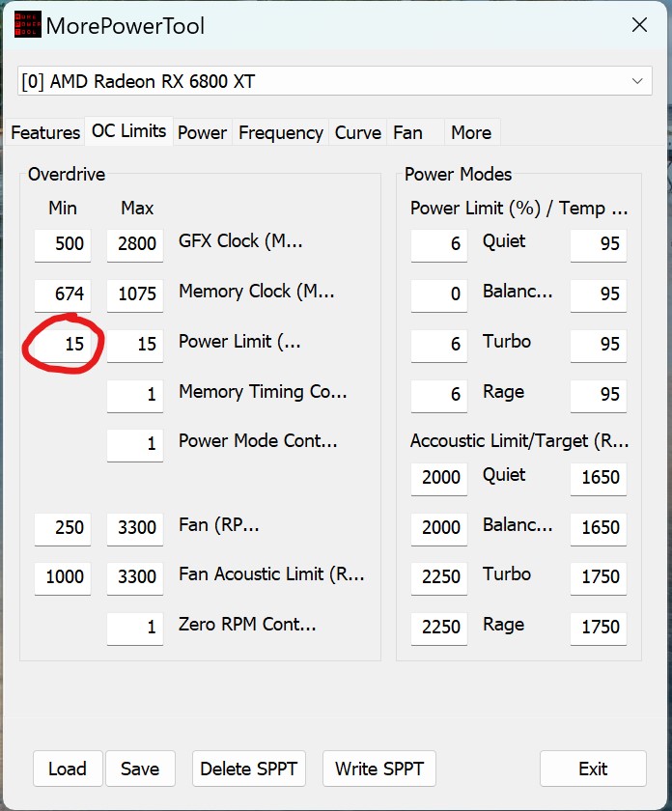Focus the Zero RPM Control field
This screenshot has width=672, height=811.
click(135, 628)
